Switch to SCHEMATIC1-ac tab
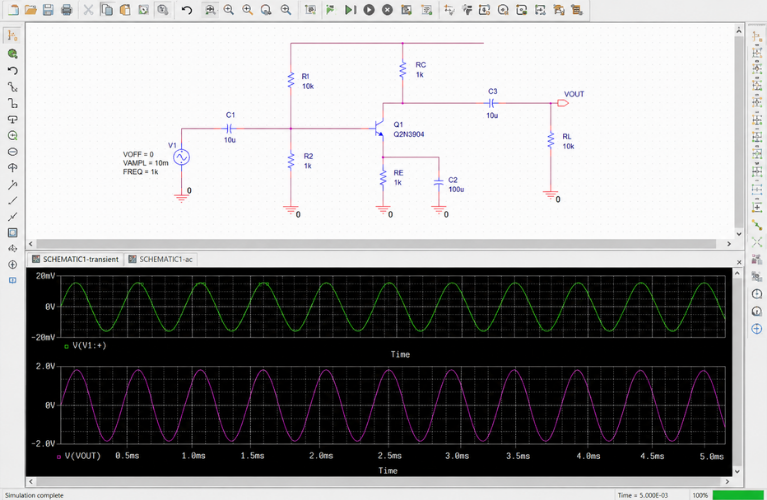This screenshot has width=767, height=500. (x=161, y=259)
